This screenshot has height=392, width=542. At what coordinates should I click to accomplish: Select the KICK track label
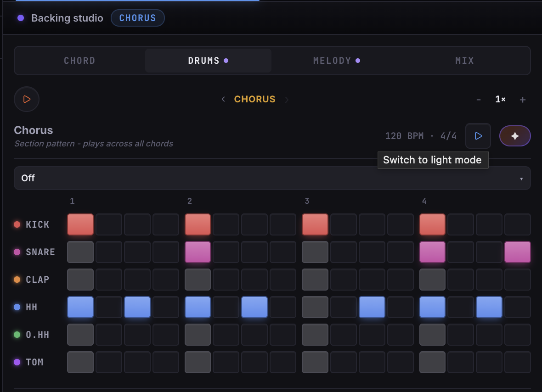click(x=37, y=224)
